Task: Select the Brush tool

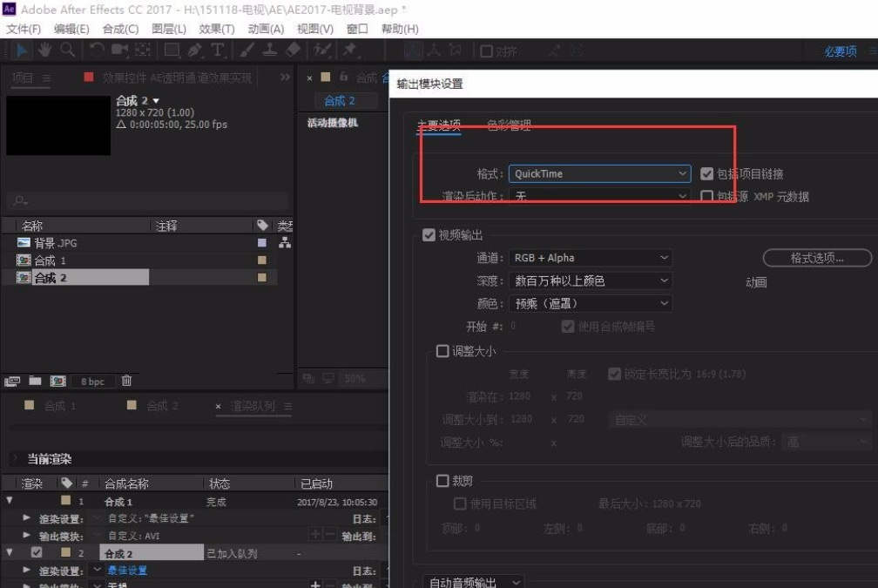Action: pyautogui.click(x=247, y=51)
